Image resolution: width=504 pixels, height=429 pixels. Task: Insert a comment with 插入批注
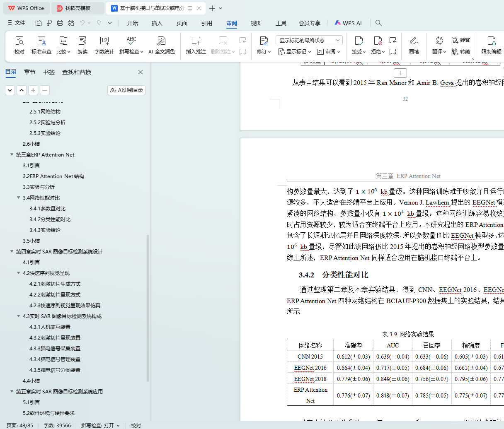point(196,45)
